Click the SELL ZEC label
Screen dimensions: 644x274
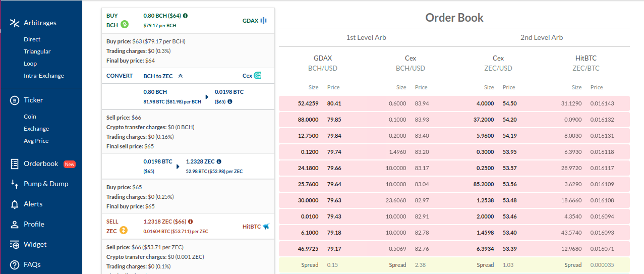pos(112,226)
